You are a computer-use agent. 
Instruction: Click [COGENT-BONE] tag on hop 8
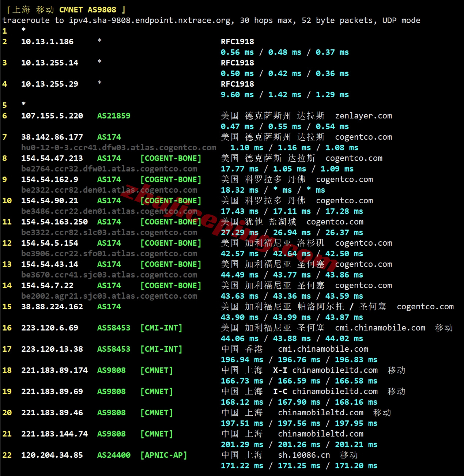pyautogui.click(x=171, y=158)
